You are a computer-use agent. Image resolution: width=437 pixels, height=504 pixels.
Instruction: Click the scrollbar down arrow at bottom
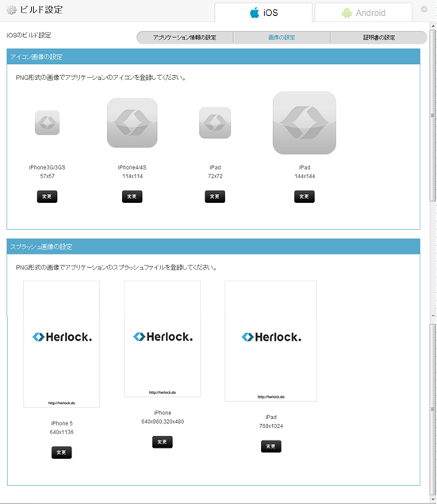click(433, 499)
